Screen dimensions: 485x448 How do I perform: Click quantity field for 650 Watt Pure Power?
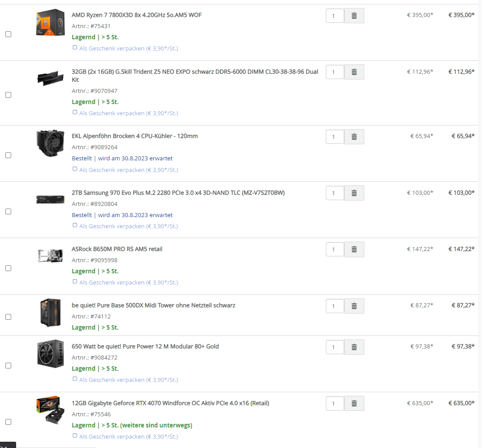tap(335, 347)
